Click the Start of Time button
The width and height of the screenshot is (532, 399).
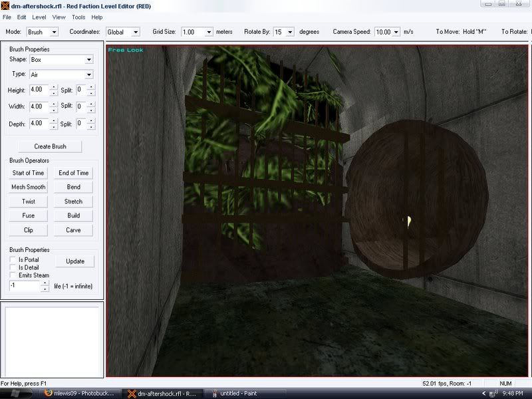(x=28, y=173)
